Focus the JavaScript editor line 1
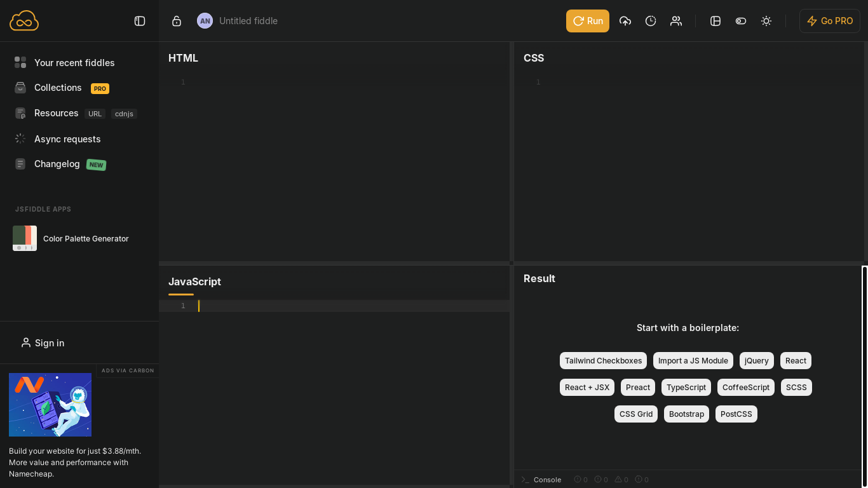 pyautogui.click(x=334, y=306)
